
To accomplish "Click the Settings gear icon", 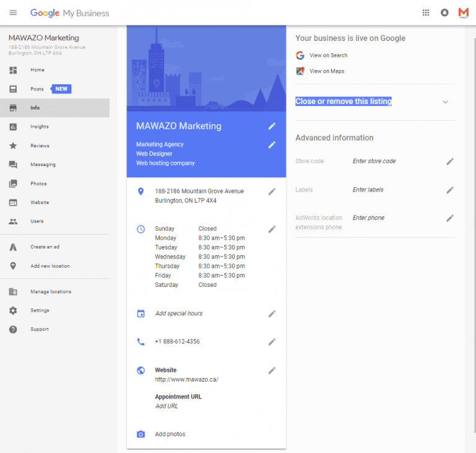I will click(13, 310).
